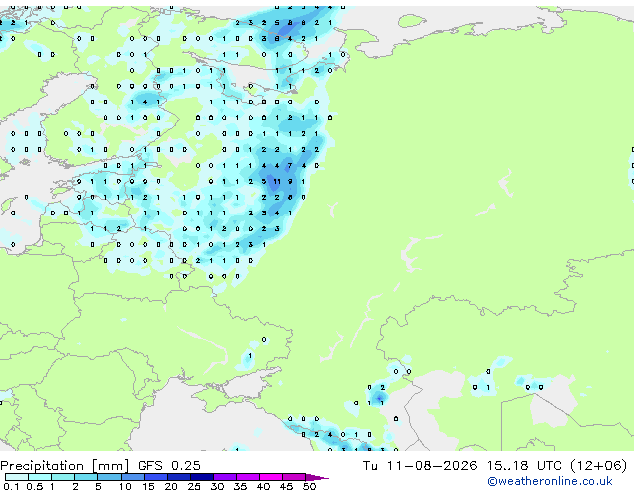The height and width of the screenshot is (490, 634).
Task: Click the 25–30 mm dark navy swatch
Action: pos(202,477)
